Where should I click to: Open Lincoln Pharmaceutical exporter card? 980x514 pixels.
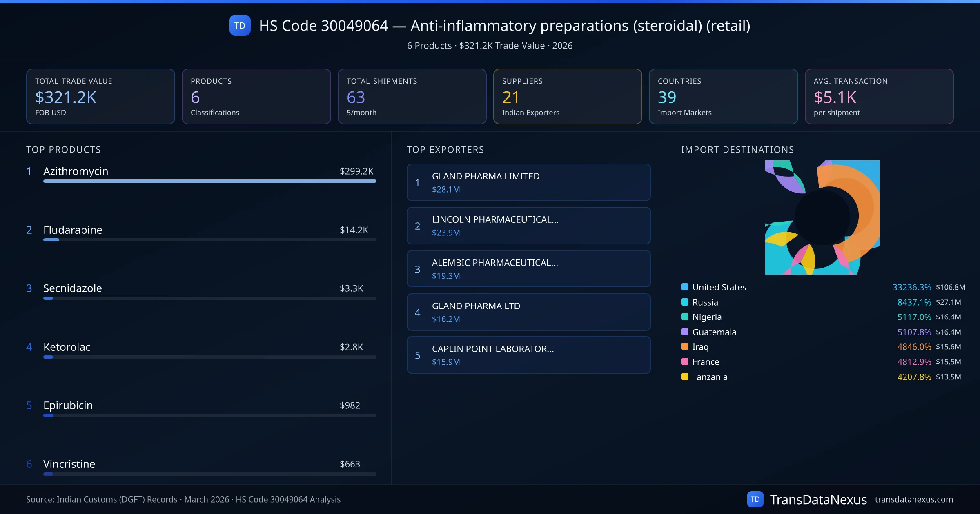528,226
